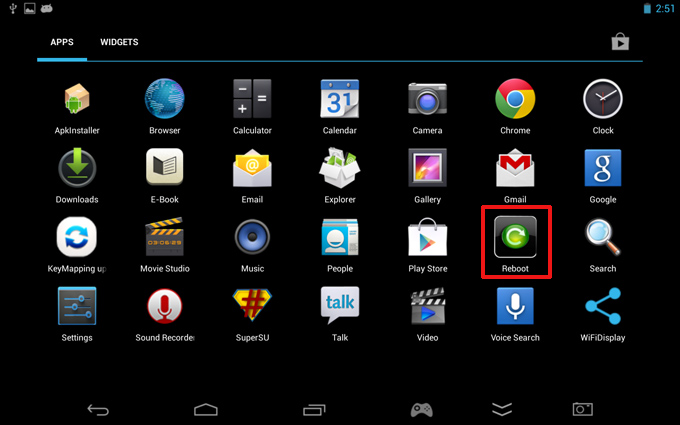
Task: Switch to the WIDGETS tab
Action: [x=119, y=42]
